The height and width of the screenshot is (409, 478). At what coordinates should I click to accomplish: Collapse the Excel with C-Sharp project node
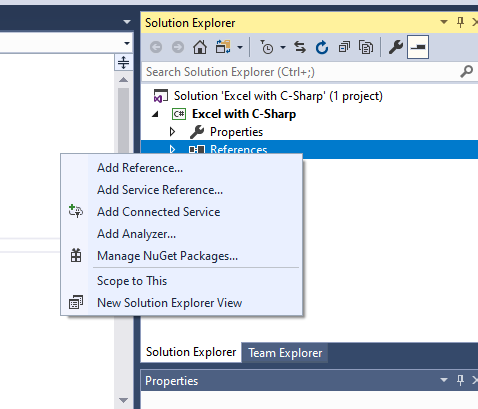pos(155,114)
